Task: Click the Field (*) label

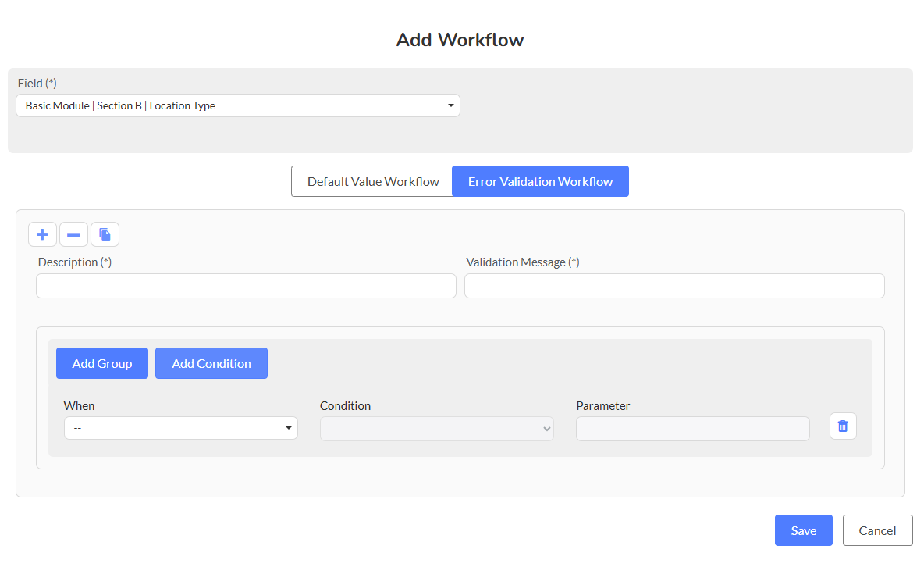Action: 37,83
